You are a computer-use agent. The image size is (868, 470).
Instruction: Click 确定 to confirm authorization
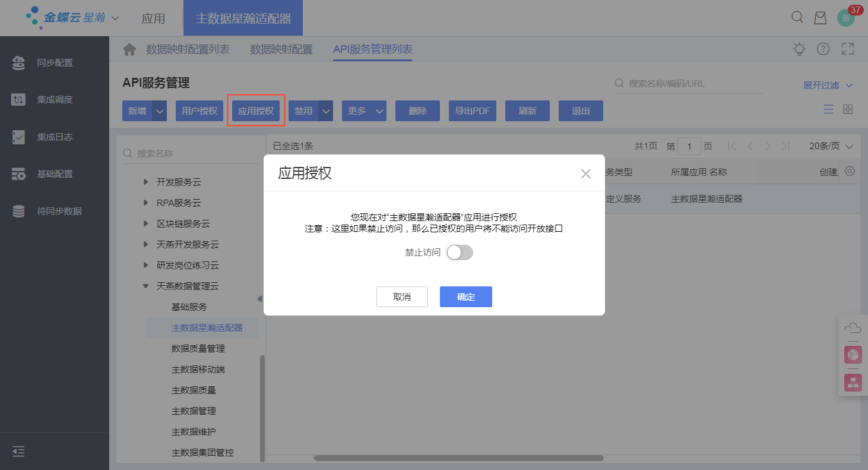pos(466,297)
